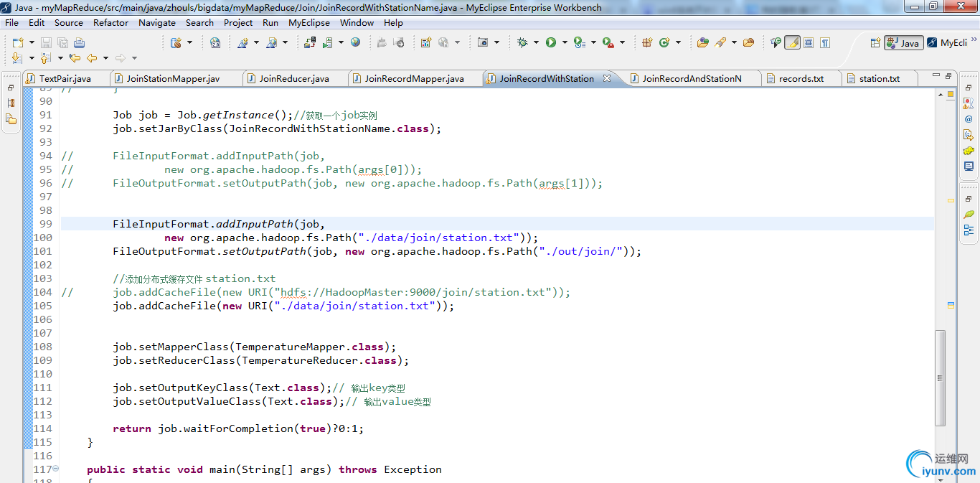This screenshot has width=980, height=483.
Task: Click the Debug bug icon
Action: (522, 42)
